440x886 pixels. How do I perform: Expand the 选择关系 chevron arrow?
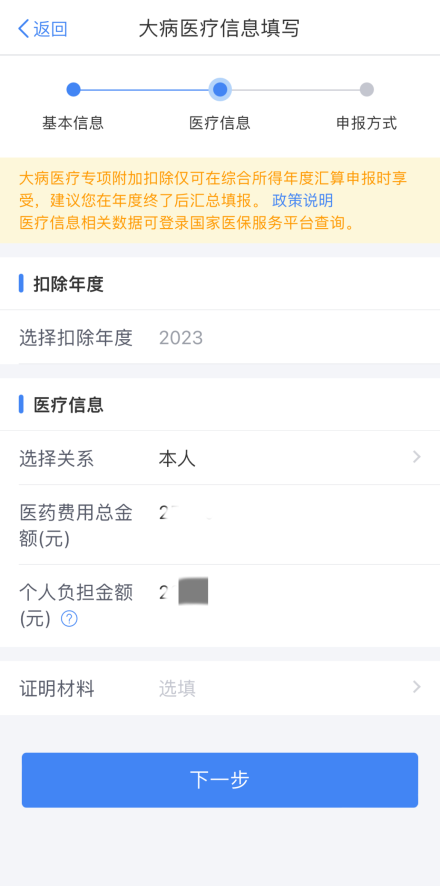coord(417,457)
